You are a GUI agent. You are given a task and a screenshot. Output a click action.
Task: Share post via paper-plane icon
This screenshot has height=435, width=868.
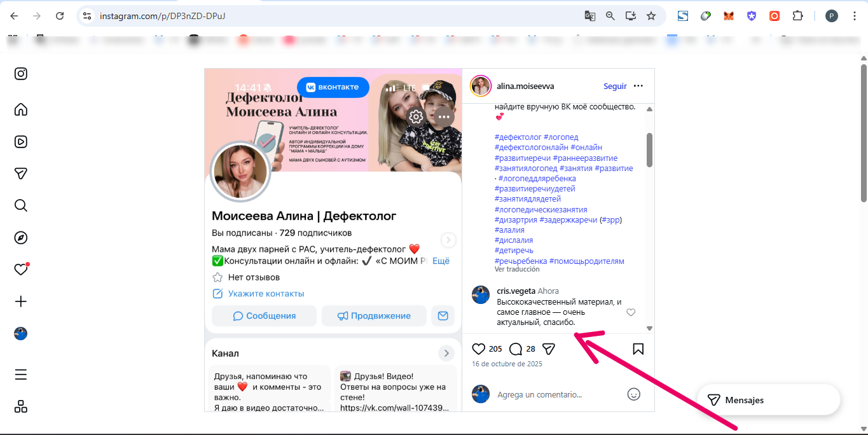[548, 349]
